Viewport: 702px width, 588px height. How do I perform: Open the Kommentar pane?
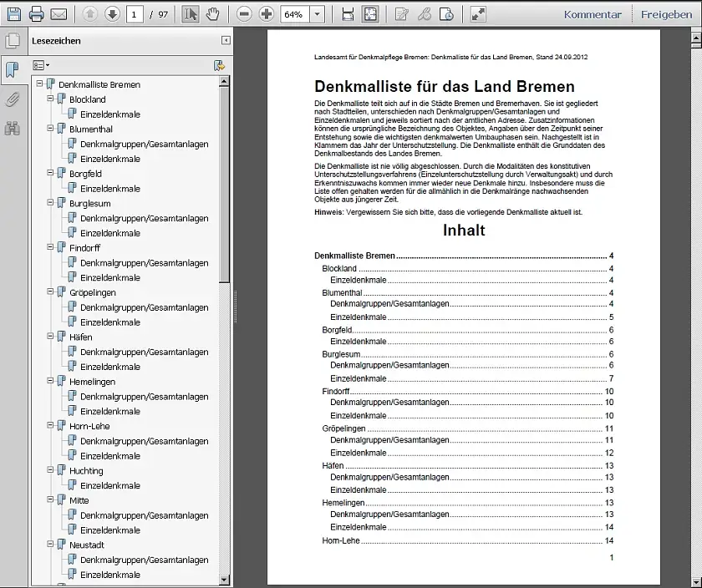(592, 14)
